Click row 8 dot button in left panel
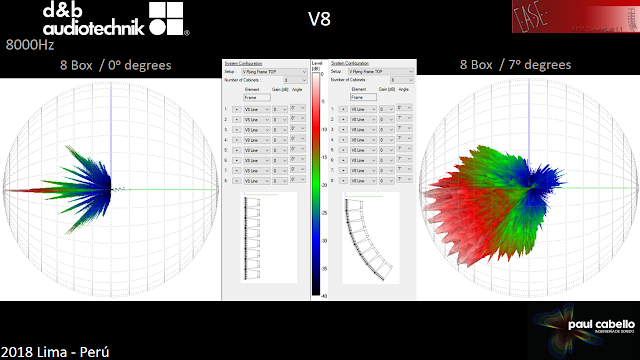Image resolution: width=640 pixels, height=360 pixels. point(236,181)
